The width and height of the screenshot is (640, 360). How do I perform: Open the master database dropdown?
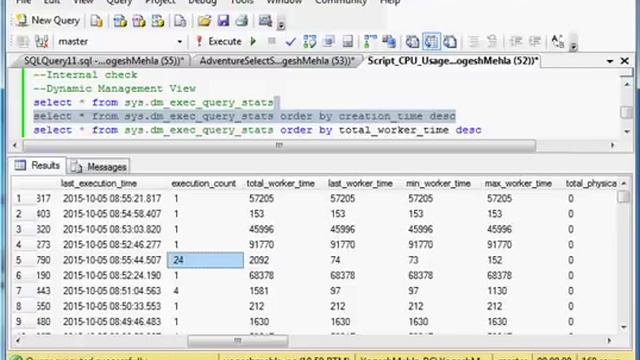[180, 42]
